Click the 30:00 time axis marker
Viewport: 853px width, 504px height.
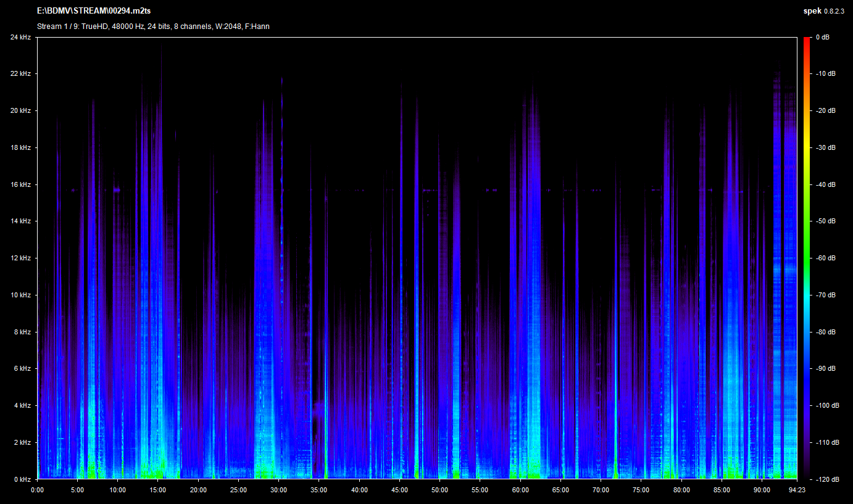(x=278, y=490)
